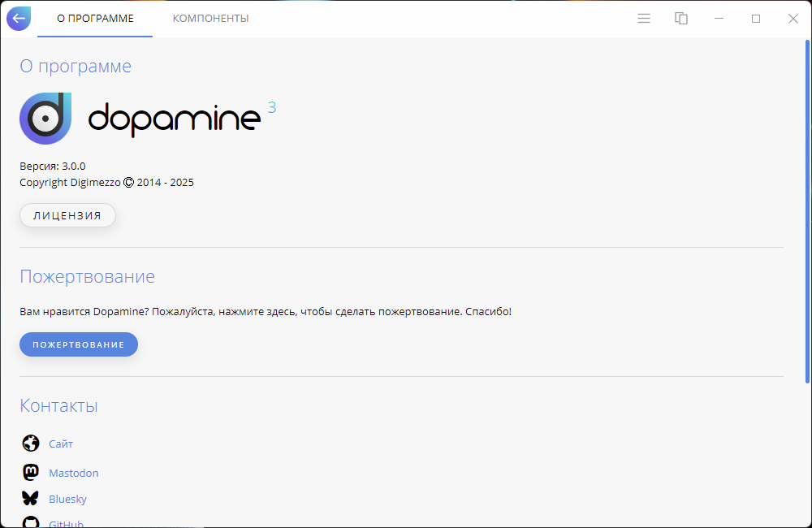The height and width of the screenshot is (528, 812).
Task: Click the blue ПОЖЕРТВОВАНИЕ button
Action: (x=79, y=344)
